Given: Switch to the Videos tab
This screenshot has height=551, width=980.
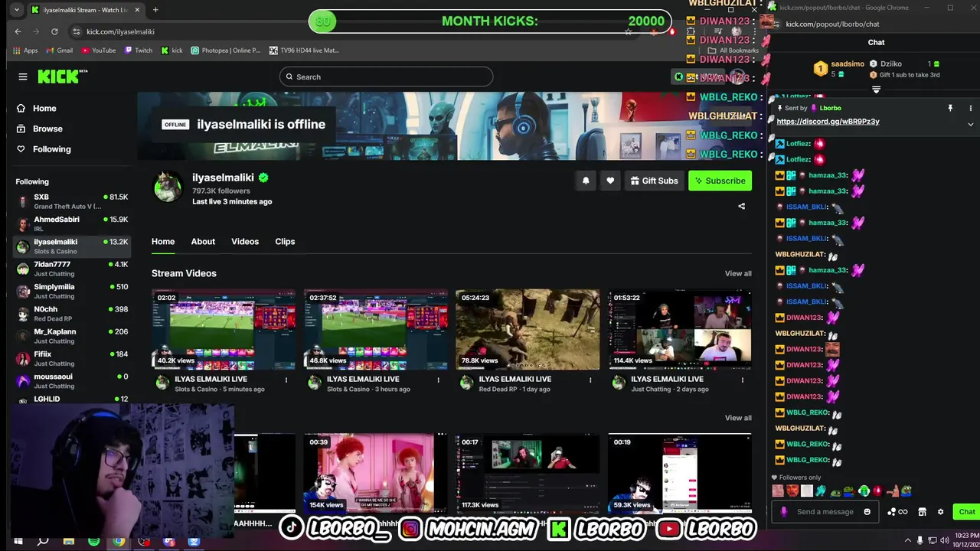Looking at the screenshot, I should point(245,241).
